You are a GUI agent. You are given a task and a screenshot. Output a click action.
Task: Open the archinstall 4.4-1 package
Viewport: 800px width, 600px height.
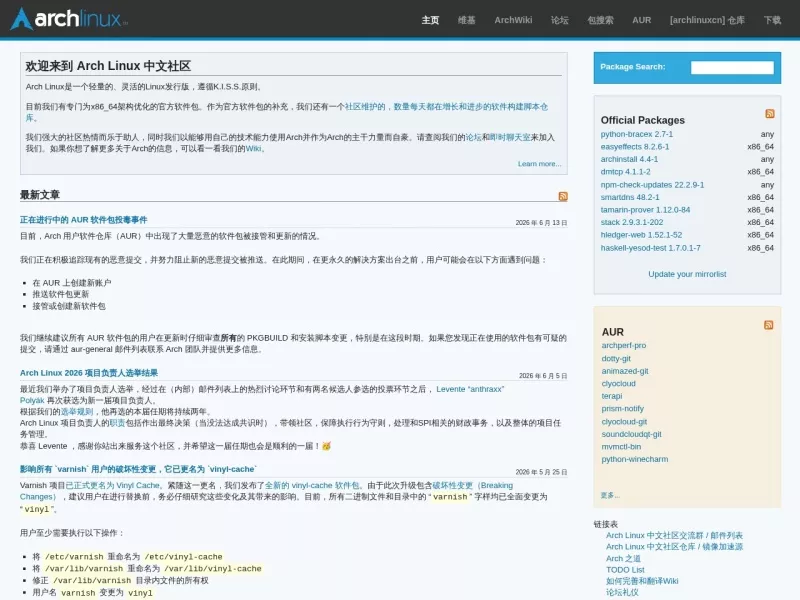tap(629, 159)
